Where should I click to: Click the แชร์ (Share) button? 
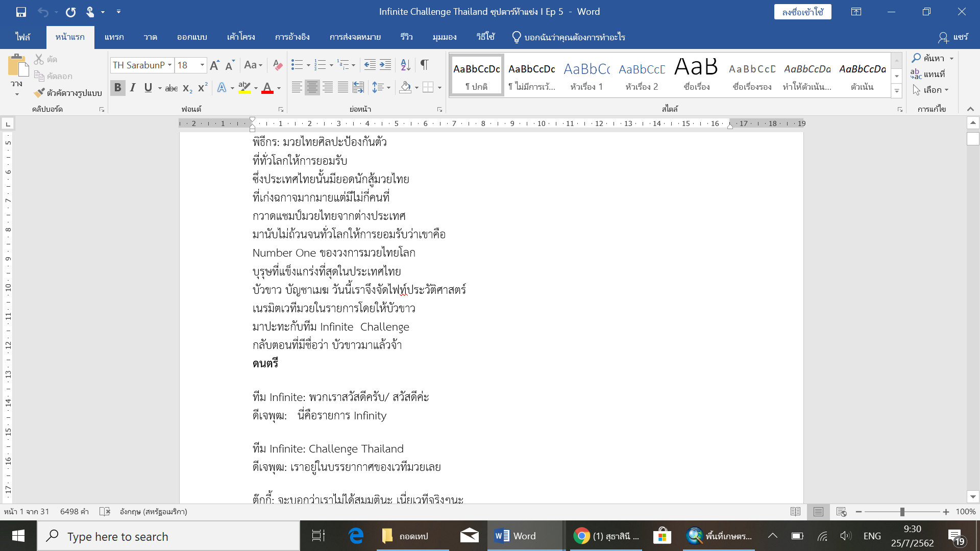(x=953, y=37)
